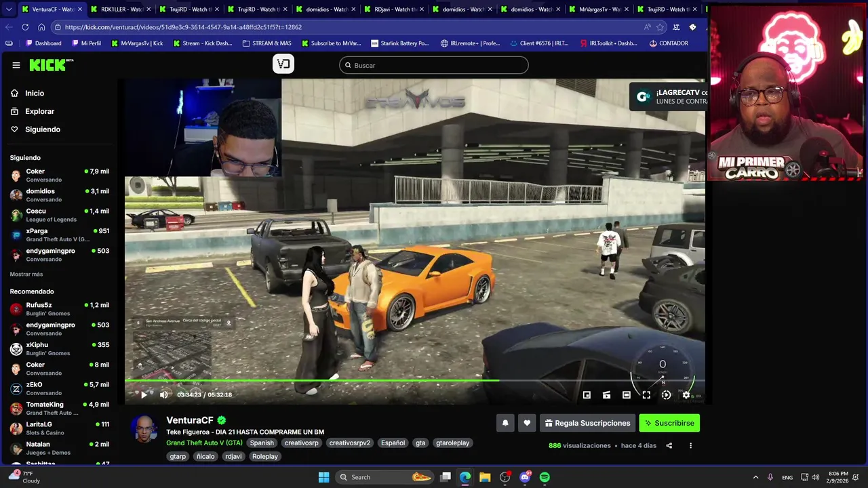Switch to the RDK1LLER browser tab

(120, 9)
